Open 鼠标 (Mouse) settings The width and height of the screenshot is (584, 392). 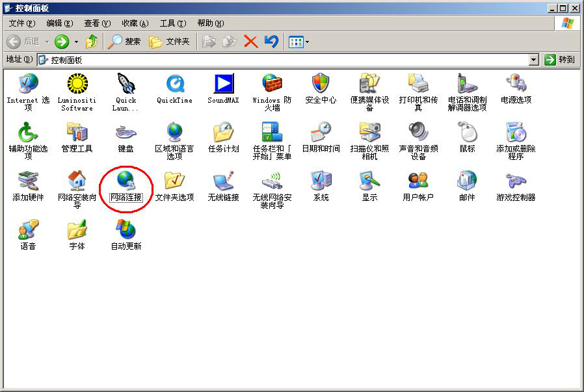click(x=465, y=135)
